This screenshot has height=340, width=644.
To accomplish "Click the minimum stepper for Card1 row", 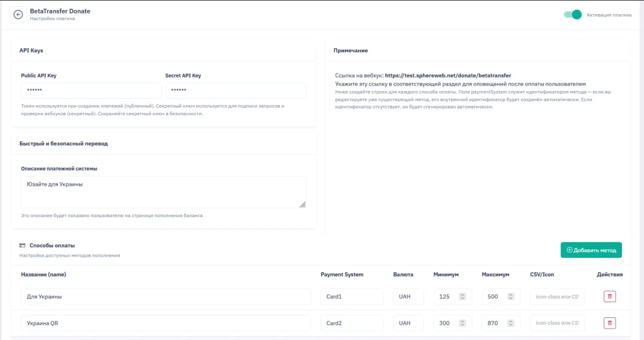I will [x=462, y=297].
